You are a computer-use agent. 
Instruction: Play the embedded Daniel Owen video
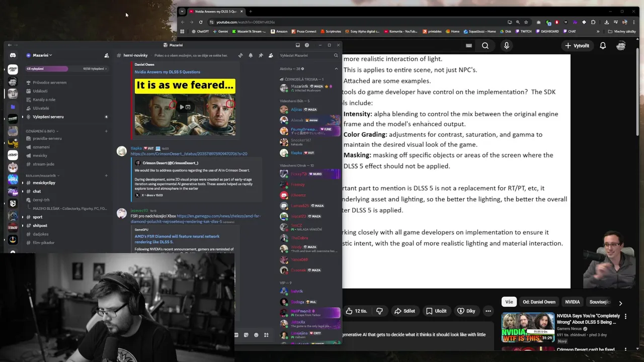pyautogui.click(x=182, y=107)
